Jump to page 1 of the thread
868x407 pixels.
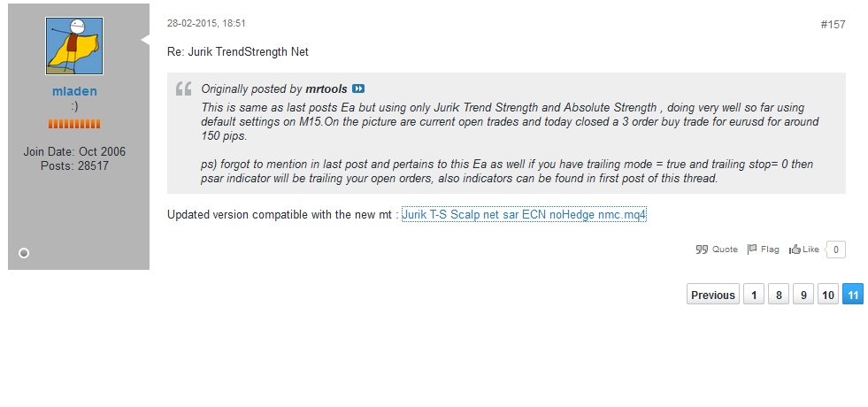pos(753,295)
